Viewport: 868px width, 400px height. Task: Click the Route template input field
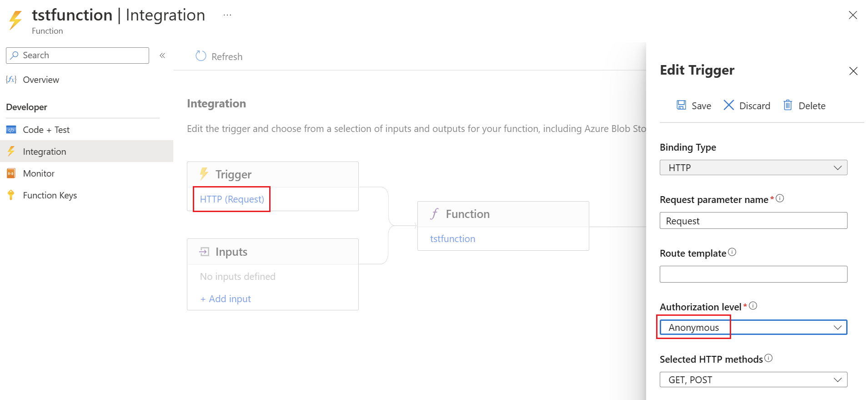point(753,274)
